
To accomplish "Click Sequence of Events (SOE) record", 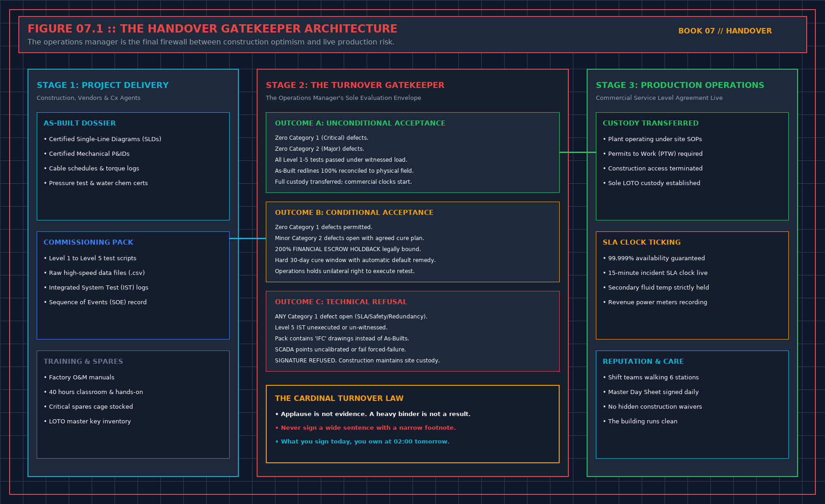I will [95, 302].
